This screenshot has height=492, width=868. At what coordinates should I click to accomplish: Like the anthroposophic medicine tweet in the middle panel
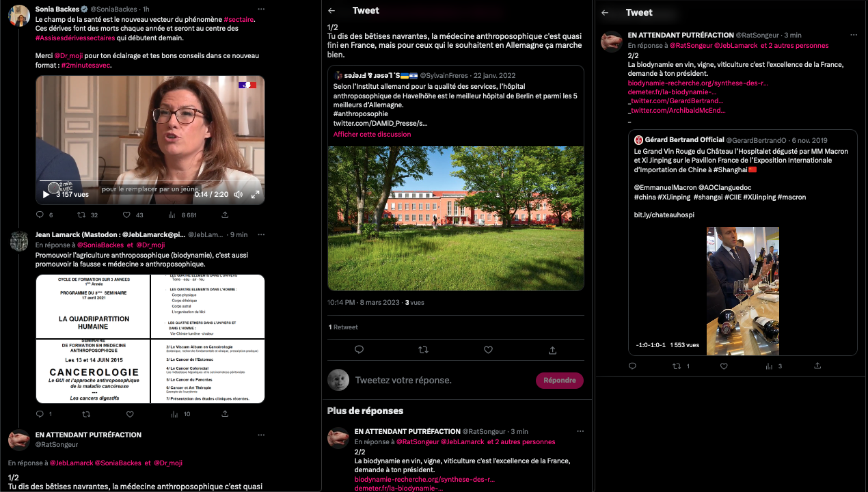(x=488, y=349)
